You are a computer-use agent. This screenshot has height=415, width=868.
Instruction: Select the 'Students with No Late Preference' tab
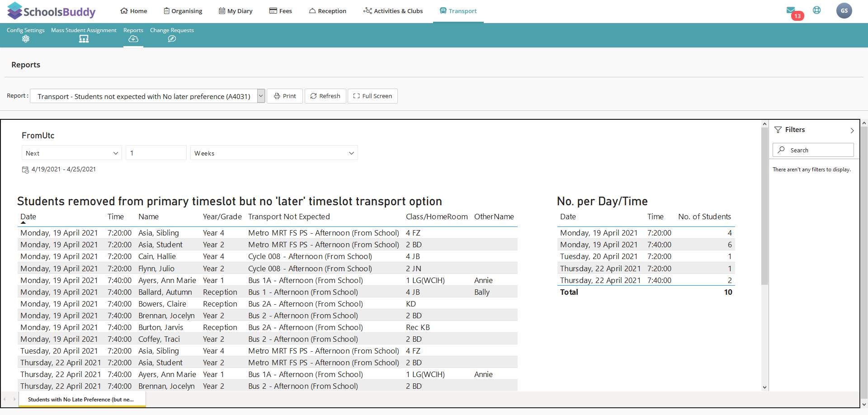coord(81,400)
